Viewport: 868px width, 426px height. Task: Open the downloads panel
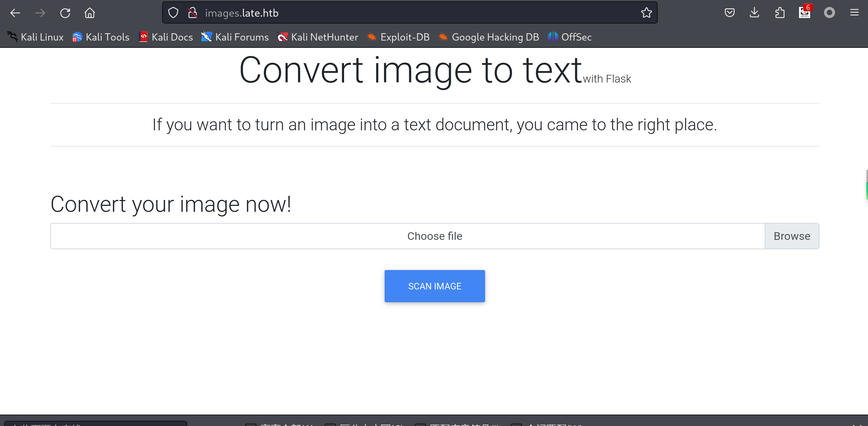pos(754,13)
